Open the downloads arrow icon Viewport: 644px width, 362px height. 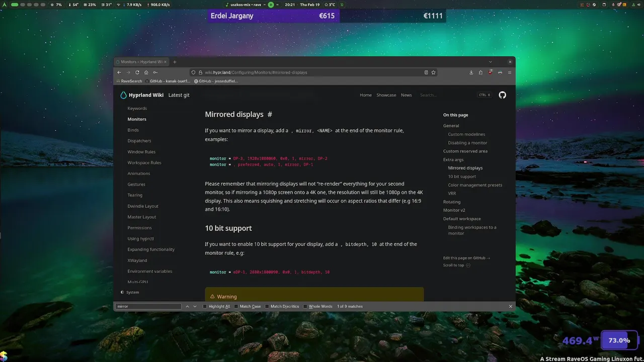pyautogui.click(x=471, y=72)
